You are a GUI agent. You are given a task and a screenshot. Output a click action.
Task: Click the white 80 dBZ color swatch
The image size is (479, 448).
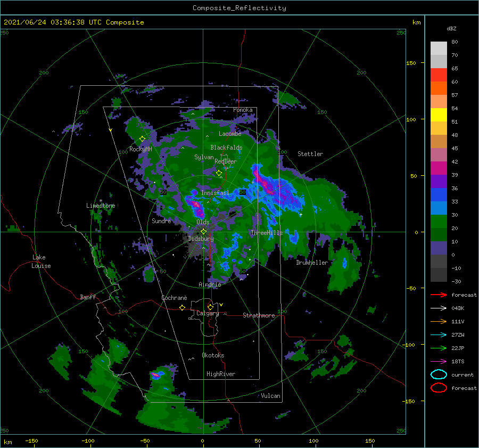coord(439,48)
